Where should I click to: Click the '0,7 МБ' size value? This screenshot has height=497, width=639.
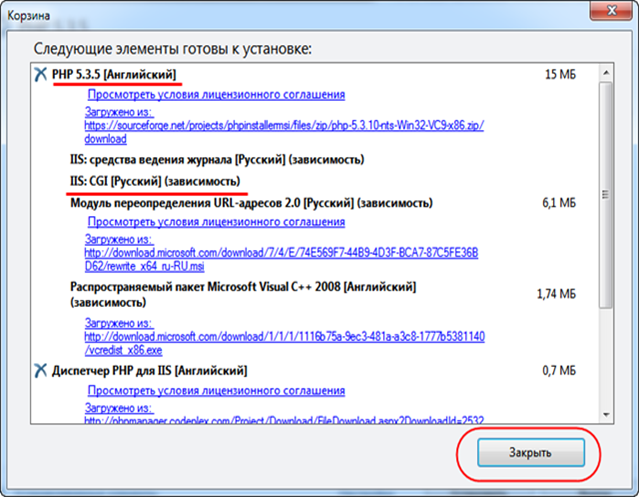pos(559,371)
